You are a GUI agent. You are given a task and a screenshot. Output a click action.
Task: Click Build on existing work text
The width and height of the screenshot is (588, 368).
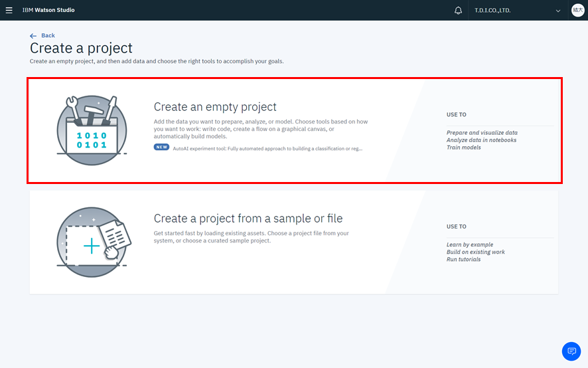tap(475, 252)
